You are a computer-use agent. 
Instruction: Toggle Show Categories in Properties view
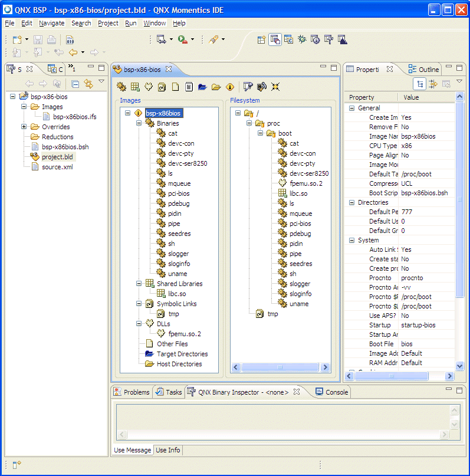click(419, 84)
